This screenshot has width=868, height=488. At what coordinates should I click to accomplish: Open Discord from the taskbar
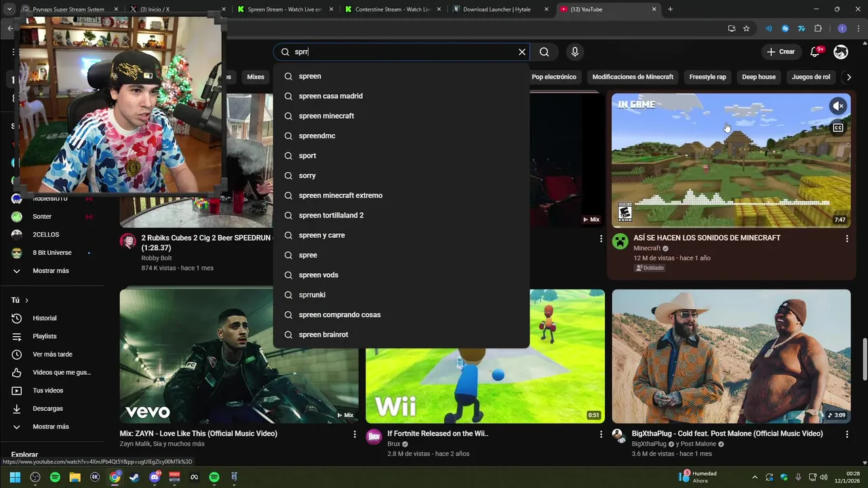click(x=155, y=477)
